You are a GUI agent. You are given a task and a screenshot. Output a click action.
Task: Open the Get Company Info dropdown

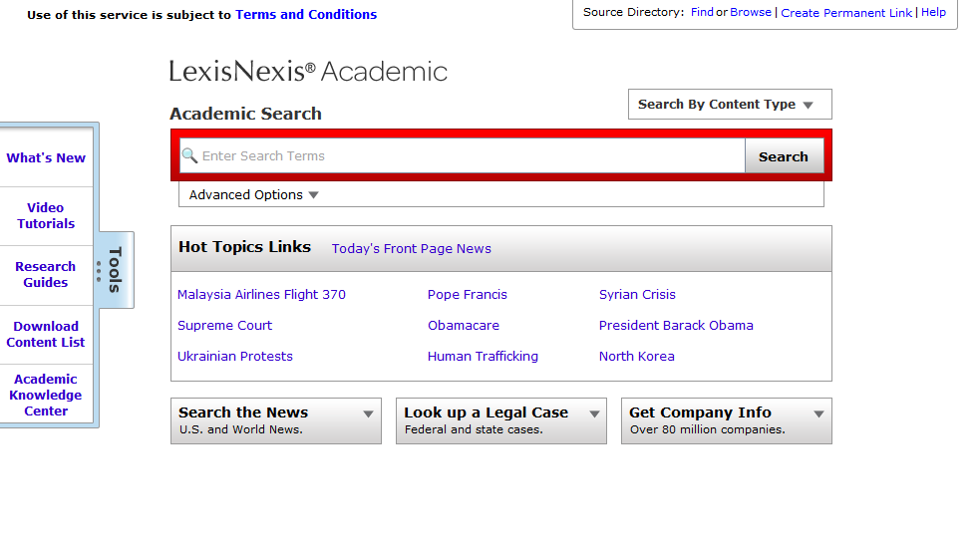click(727, 421)
